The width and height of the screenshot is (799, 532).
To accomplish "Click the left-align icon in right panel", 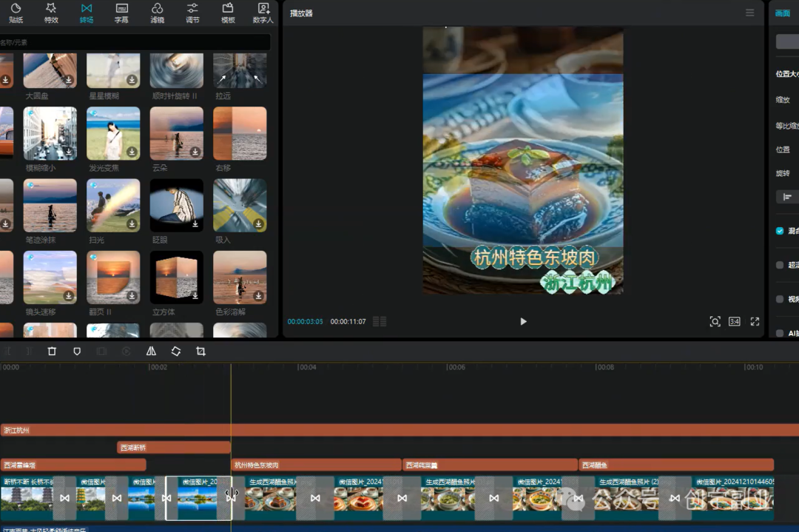I will [787, 198].
